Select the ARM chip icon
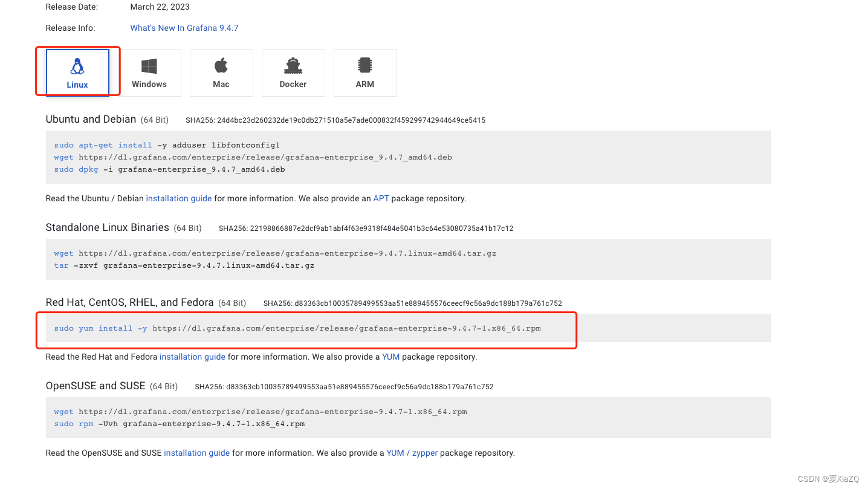 365,65
